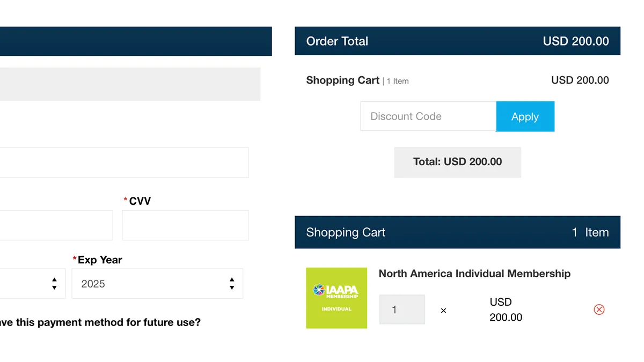The height and width of the screenshot is (362, 644).
Task: Click the item price USD 200.00
Action: click(506, 309)
